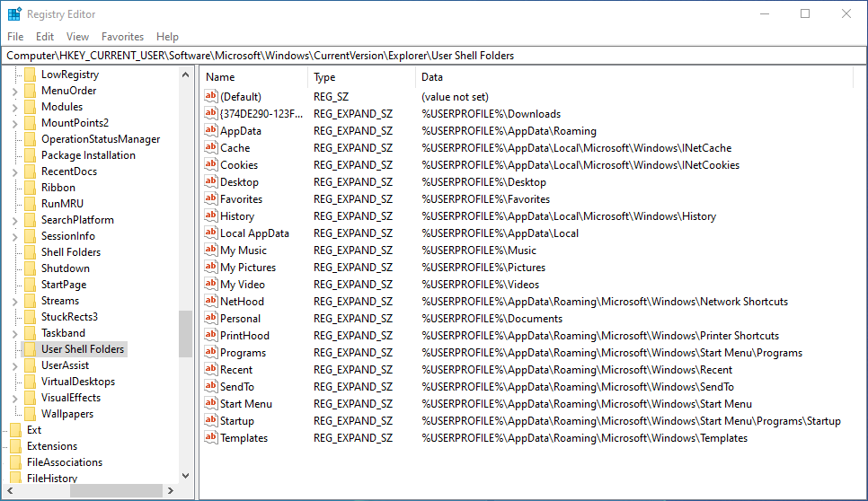The image size is (868, 501).
Task: Expand the VisualEffects key
Action: [x=15, y=398]
